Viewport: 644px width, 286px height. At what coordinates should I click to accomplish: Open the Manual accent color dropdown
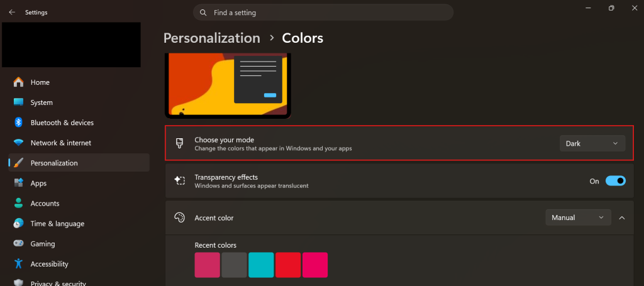(x=579, y=217)
